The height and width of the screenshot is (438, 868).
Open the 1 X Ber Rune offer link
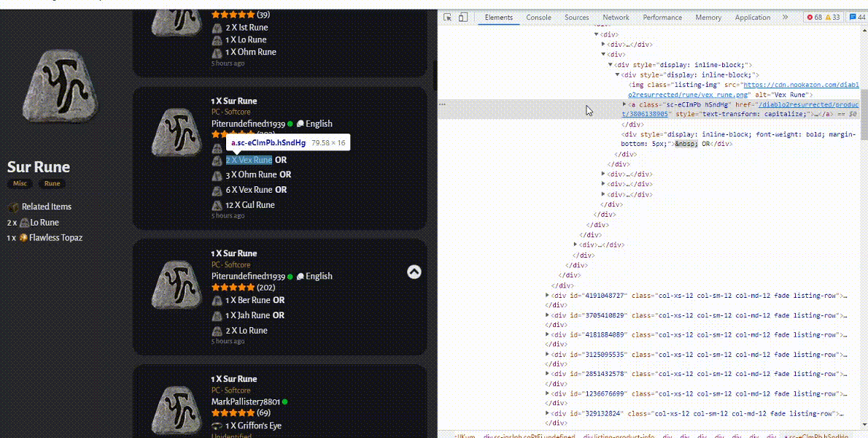pos(248,301)
